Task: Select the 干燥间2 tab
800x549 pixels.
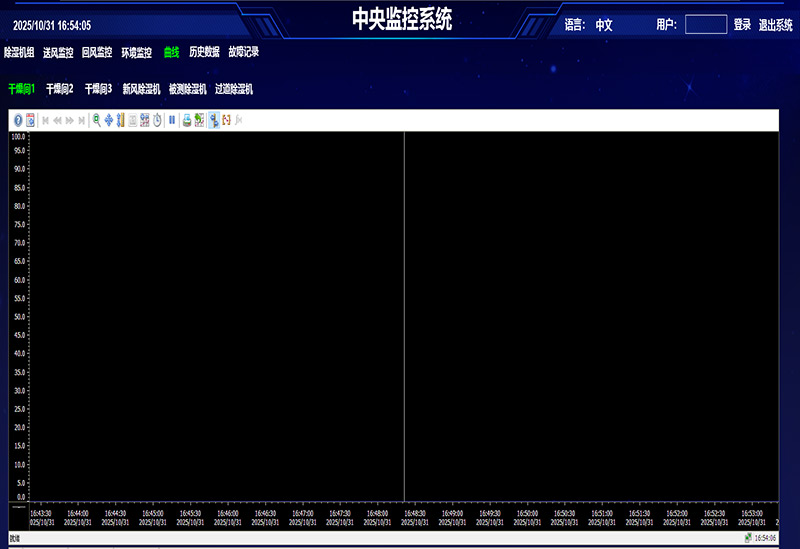Action: click(60, 89)
